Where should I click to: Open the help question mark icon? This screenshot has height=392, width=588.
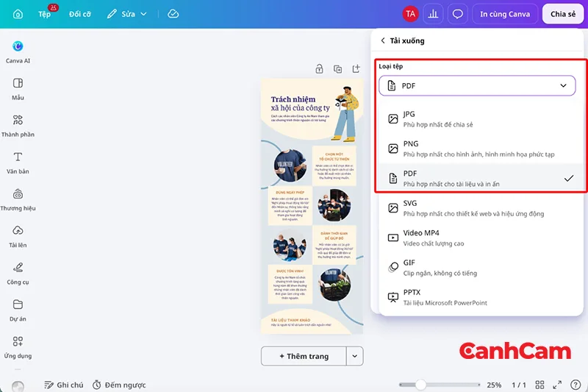click(x=576, y=385)
